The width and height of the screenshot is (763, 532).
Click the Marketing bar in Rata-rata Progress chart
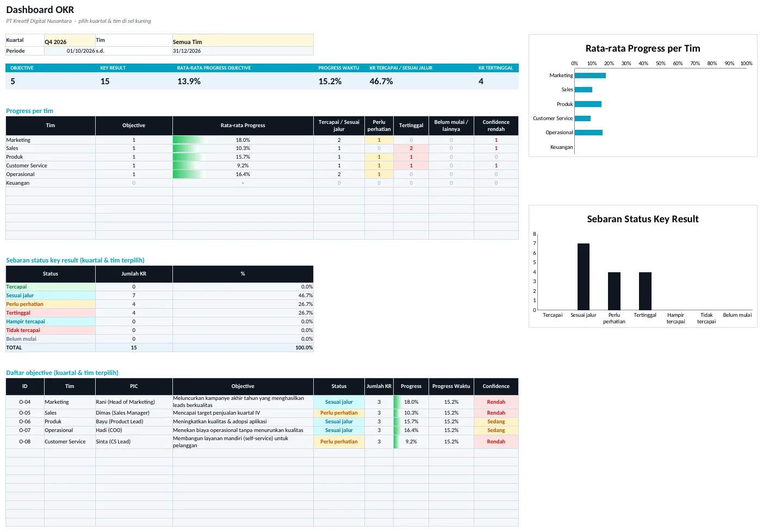pos(590,76)
